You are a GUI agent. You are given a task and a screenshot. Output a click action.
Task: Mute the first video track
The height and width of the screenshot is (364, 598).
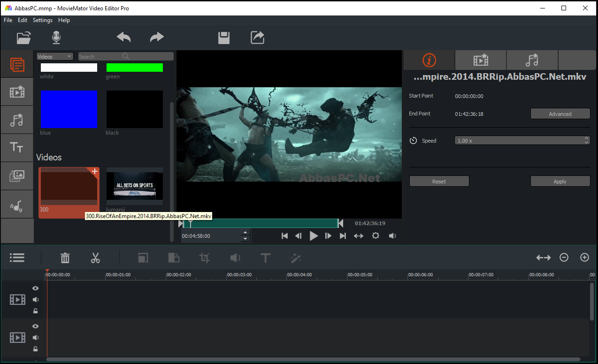tap(36, 300)
